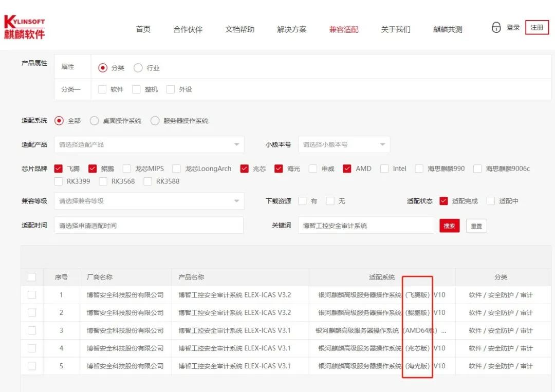
Task: Check the 海思麒麟9006c chip checkbox
Action: pos(477,169)
